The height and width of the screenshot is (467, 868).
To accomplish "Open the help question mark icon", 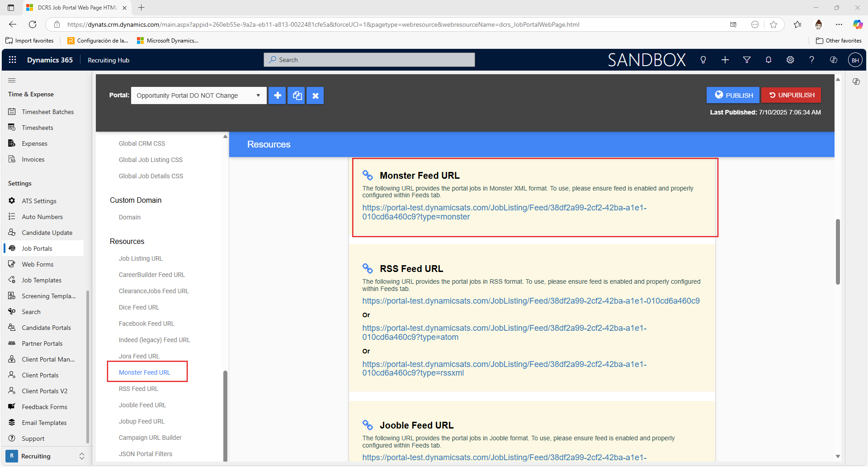I will point(812,60).
